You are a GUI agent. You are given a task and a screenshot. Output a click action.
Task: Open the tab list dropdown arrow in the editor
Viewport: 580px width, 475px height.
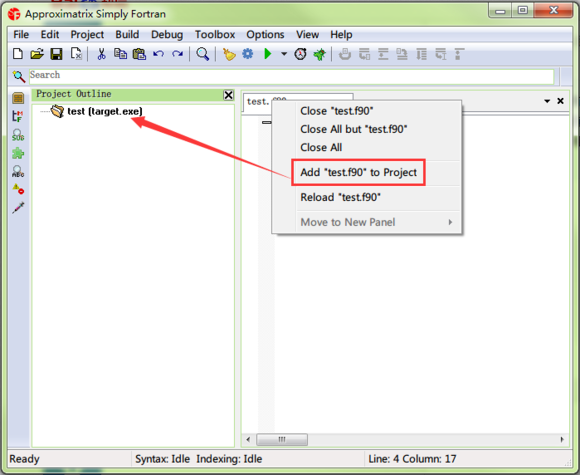pyautogui.click(x=547, y=101)
